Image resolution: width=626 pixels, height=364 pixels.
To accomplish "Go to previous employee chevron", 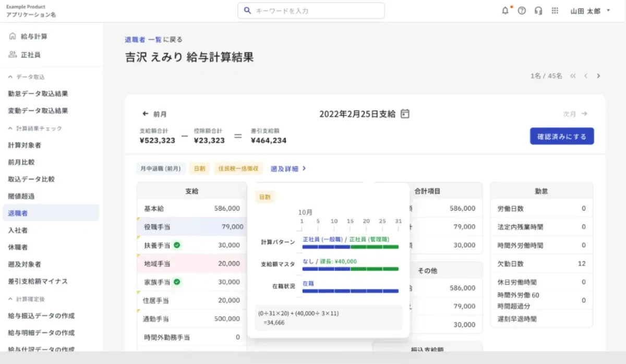I will coord(586,76).
